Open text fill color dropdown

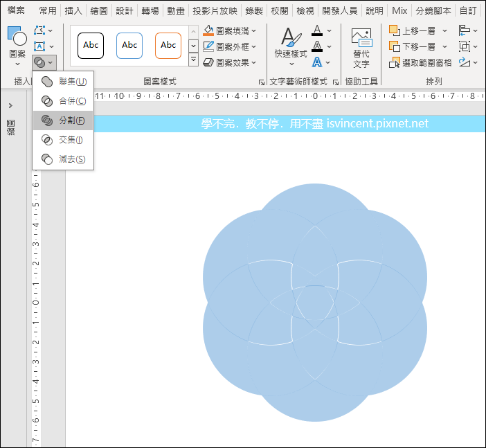[329, 30]
